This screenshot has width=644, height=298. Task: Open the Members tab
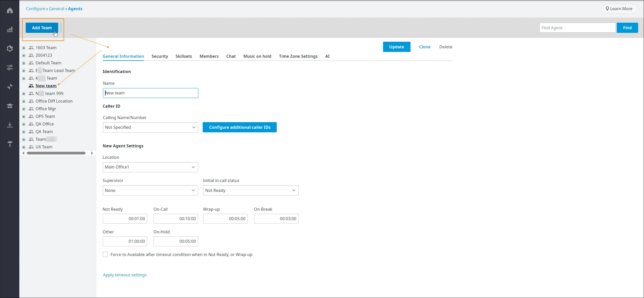[x=209, y=56]
